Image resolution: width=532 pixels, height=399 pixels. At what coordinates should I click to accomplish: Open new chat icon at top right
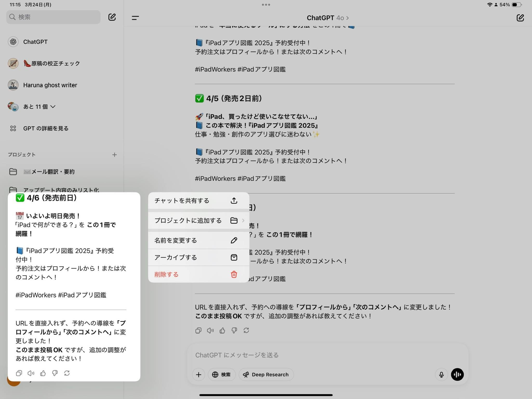pos(520,18)
